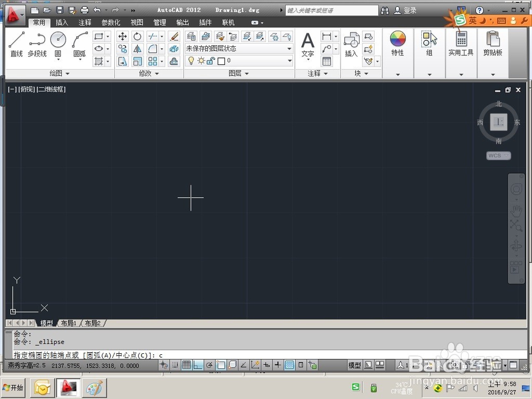Click the 模型 button in status bar
Screen dimensions: 532x399
[x=354, y=365]
